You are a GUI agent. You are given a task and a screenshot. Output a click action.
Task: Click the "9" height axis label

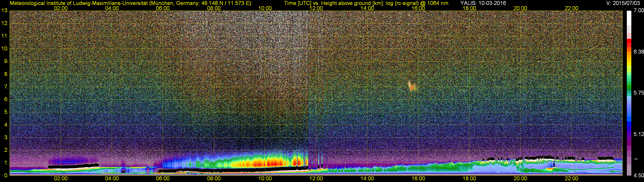point(6,61)
